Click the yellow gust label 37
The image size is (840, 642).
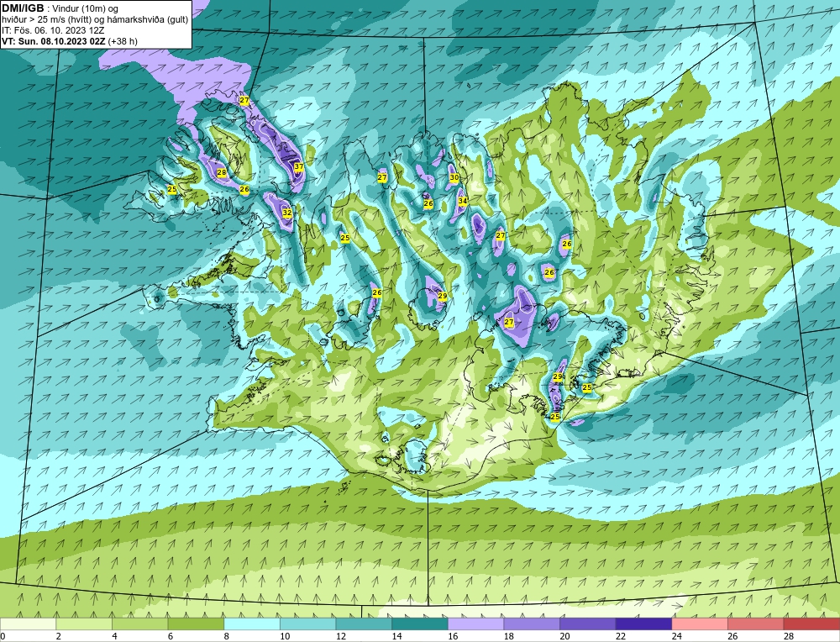(x=299, y=166)
